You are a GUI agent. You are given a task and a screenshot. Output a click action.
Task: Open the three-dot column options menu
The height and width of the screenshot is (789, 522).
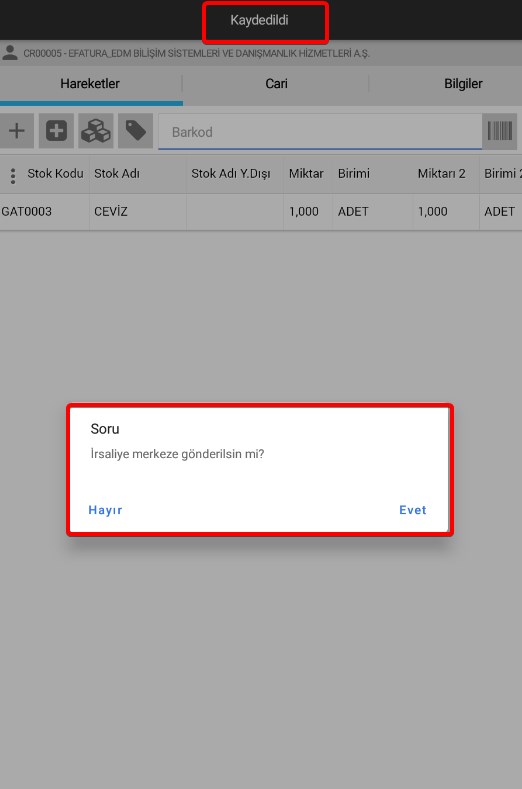pyautogui.click(x=13, y=176)
